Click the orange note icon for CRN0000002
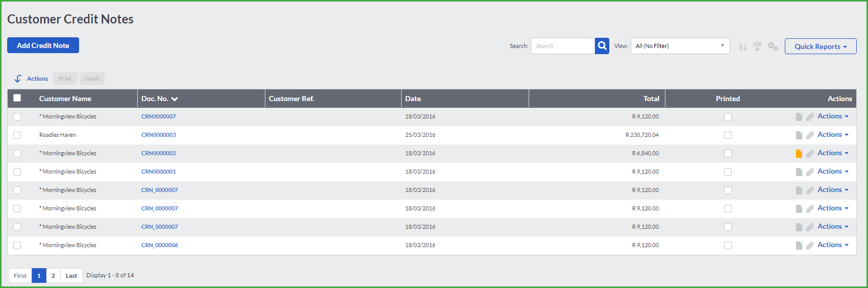The height and width of the screenshot is (288, 868). (x=799, y=153)
